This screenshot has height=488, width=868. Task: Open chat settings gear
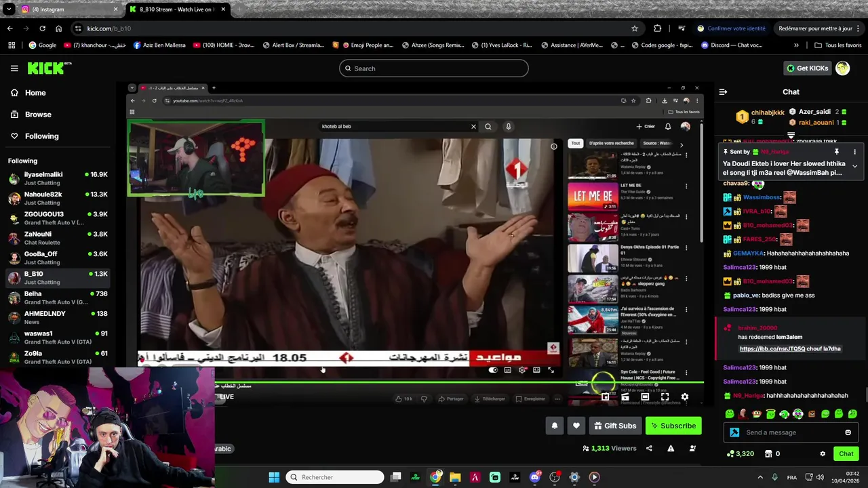pos(823,453)
